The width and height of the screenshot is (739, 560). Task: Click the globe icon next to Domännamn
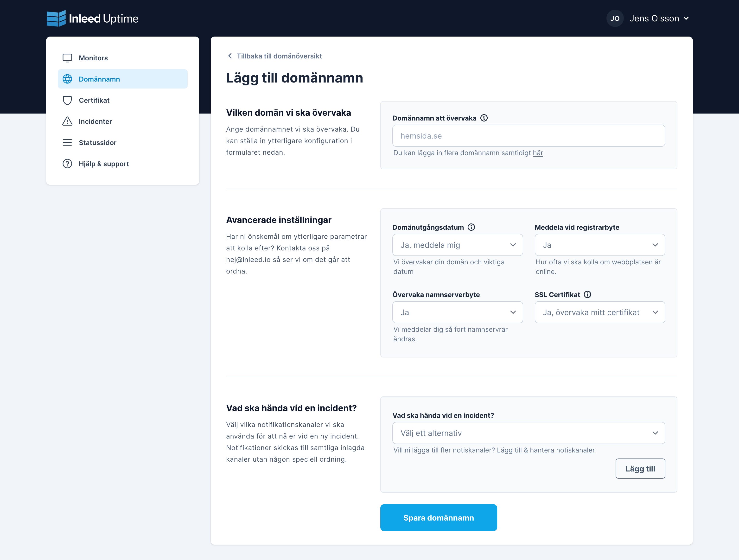pos(67,79)
